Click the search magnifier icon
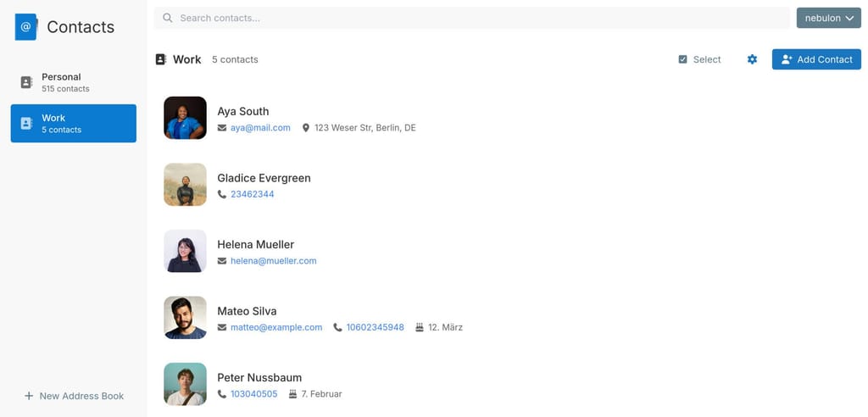Image resolution: width=868 pixels, height=417 pixels. (167, 18)
